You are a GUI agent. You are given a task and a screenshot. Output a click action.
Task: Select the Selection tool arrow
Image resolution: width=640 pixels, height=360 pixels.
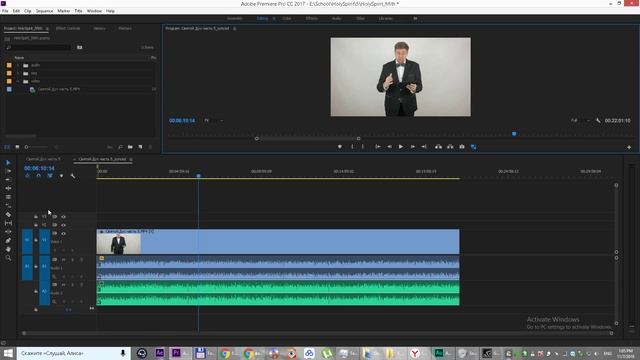[8, 162]
